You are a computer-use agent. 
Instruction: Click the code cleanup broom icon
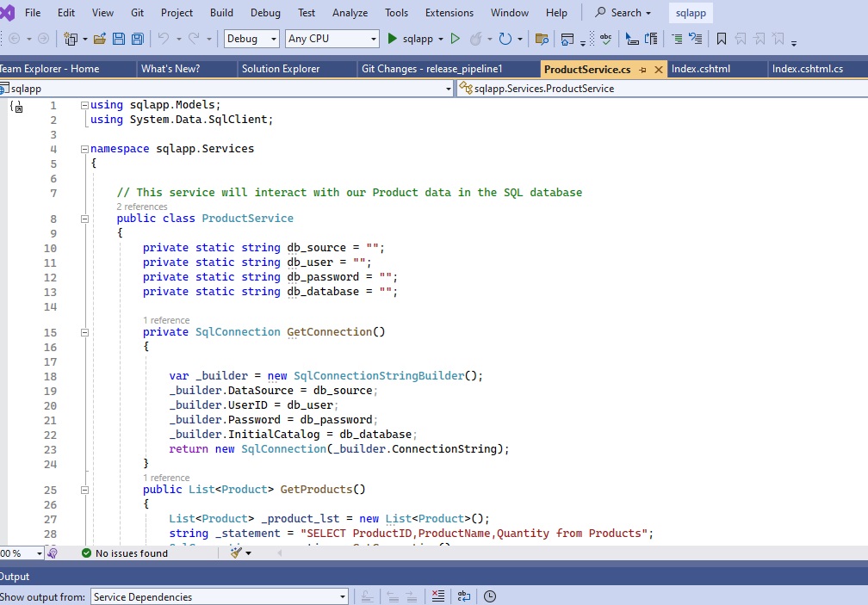point(236,553)
